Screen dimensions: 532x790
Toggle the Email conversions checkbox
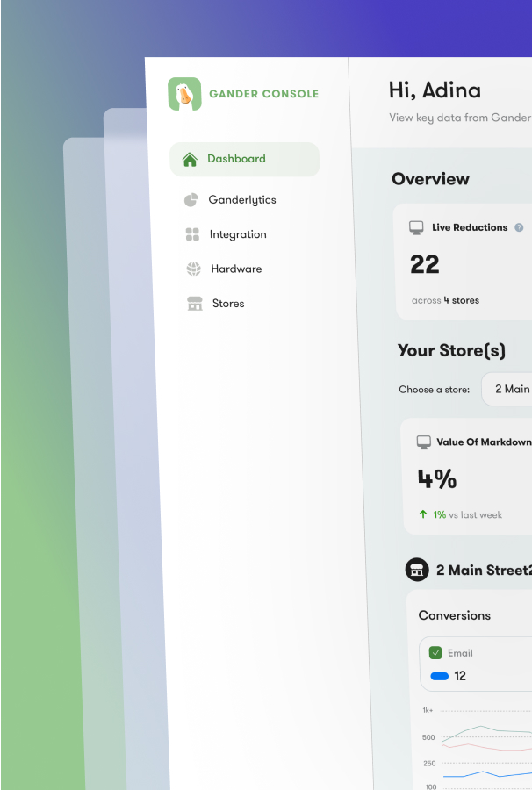click(435, 652)
